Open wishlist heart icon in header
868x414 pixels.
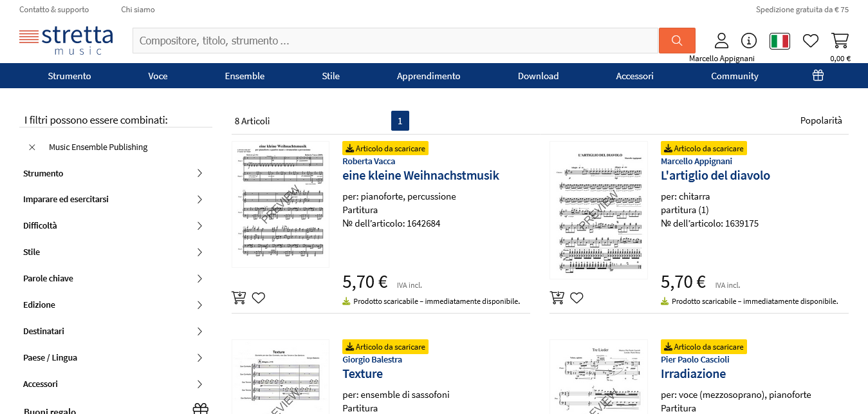click(811, 41)
